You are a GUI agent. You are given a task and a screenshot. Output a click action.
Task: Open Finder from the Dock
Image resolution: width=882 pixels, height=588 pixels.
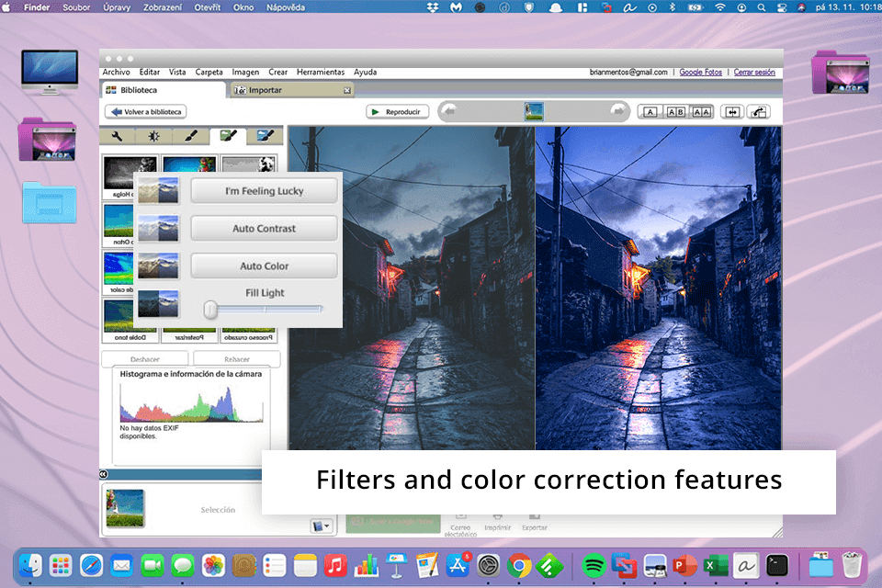pos(30,566)
